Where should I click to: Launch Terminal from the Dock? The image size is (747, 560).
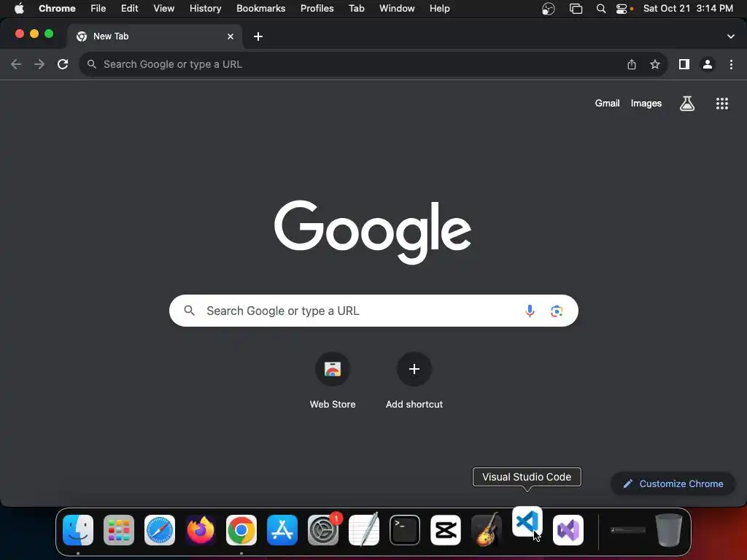(x=404, y=530)
